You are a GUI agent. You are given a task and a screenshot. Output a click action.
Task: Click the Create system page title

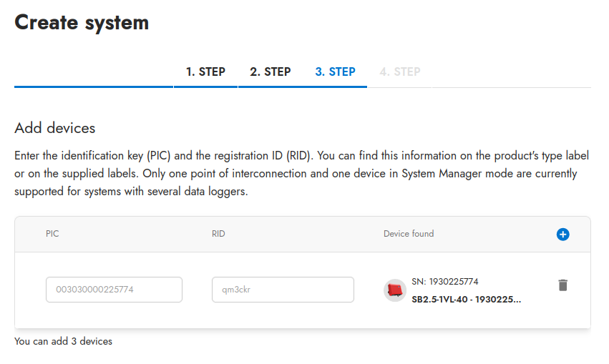[82, 22]
